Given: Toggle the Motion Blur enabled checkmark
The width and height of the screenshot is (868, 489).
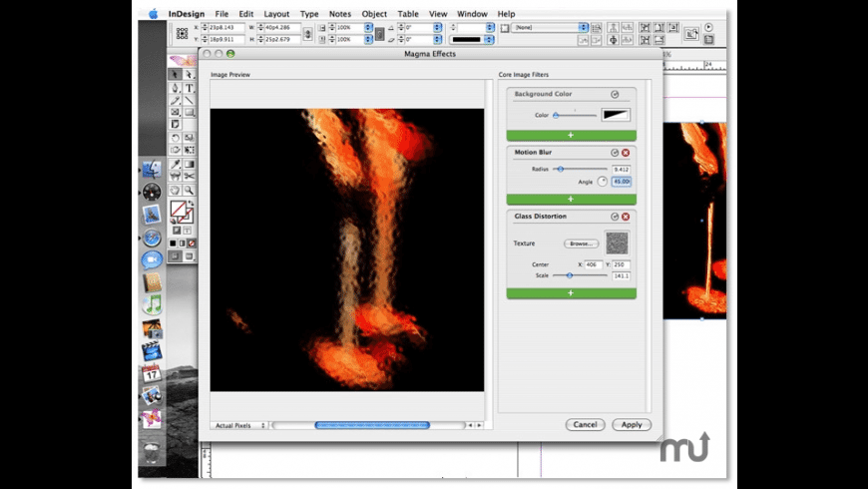Looking at the screenshot, I should 615,153.
